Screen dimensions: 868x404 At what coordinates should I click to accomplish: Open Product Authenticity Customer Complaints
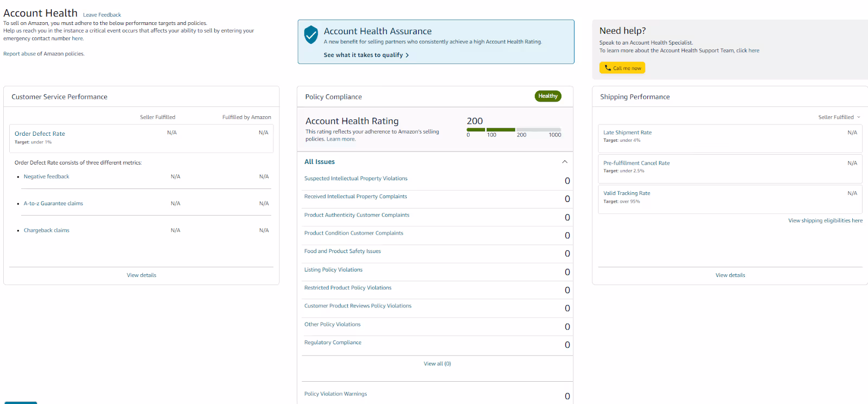357,215
